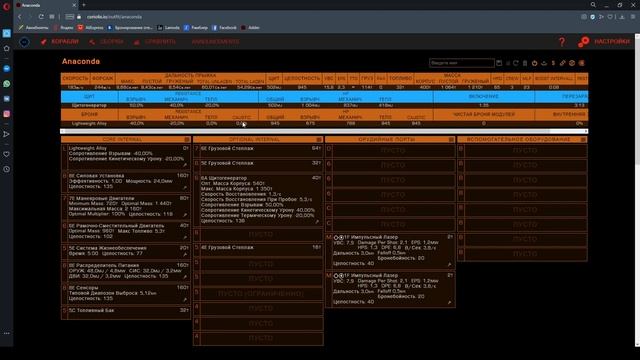Viewport: 640px width, 360px height.
Task: Click the permalink chain icon
Action: click(563, 63)
